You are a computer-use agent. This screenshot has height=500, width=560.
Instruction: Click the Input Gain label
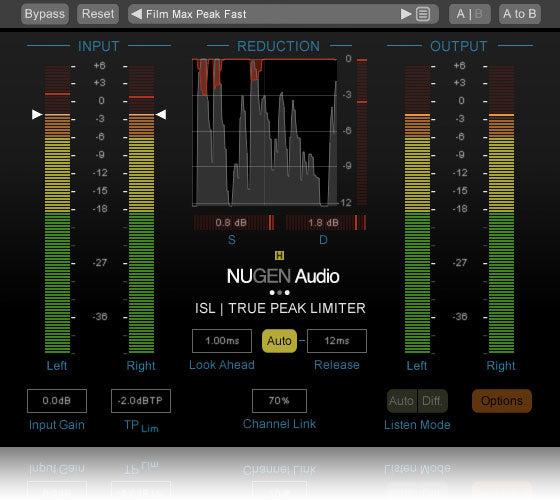click(57, 425)
